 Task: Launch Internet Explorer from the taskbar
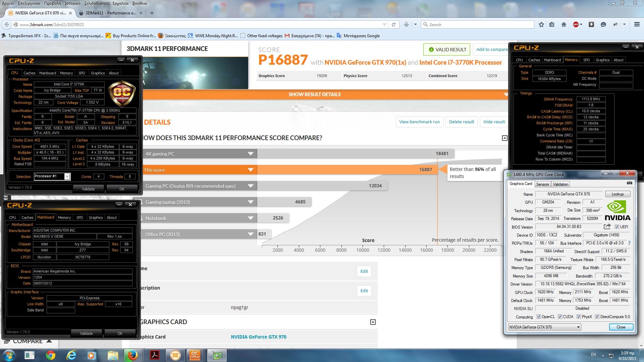[71, 355]
